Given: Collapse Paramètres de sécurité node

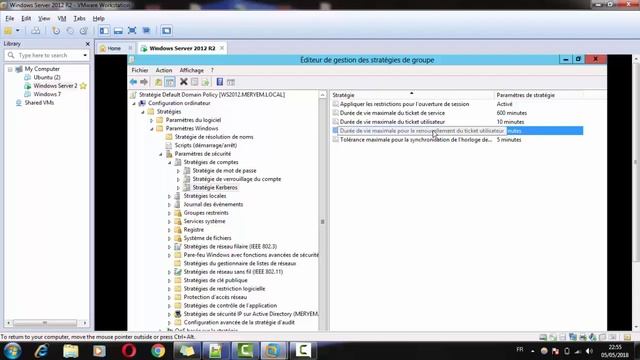Looking at the screenshot, I should click(161, 154).
